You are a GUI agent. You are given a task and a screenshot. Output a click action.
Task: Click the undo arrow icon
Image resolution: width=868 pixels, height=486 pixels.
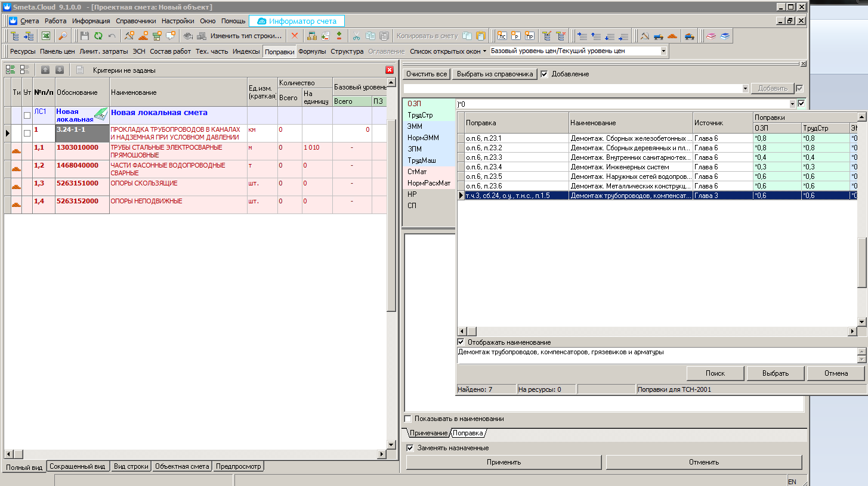pos(112,36)
